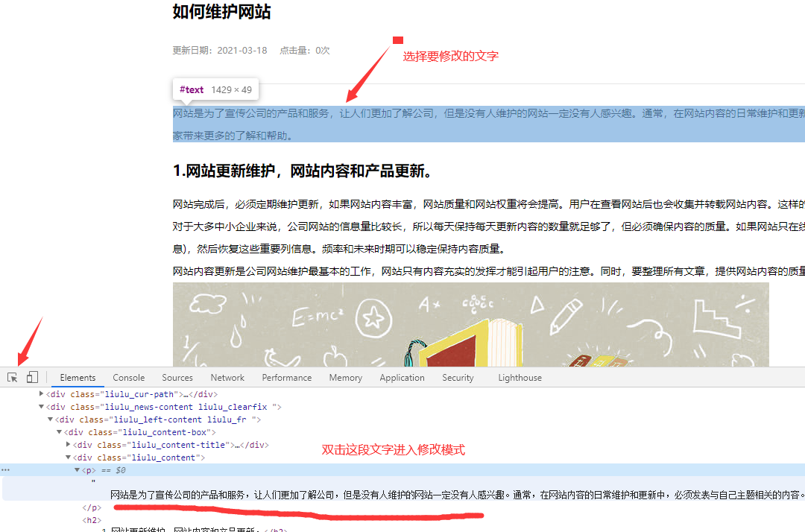Switch to the Elements tab
Screen dimensions: 805x532
click(x=78, y=377)
